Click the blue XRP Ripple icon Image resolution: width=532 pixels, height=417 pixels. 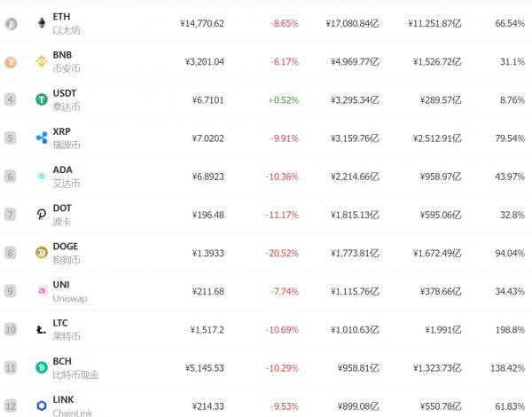42,138
